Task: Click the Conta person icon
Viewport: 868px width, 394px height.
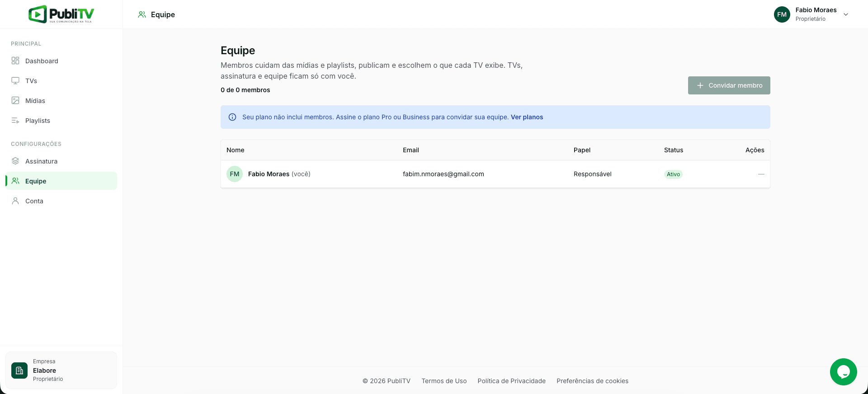Action: click(15, 201)
